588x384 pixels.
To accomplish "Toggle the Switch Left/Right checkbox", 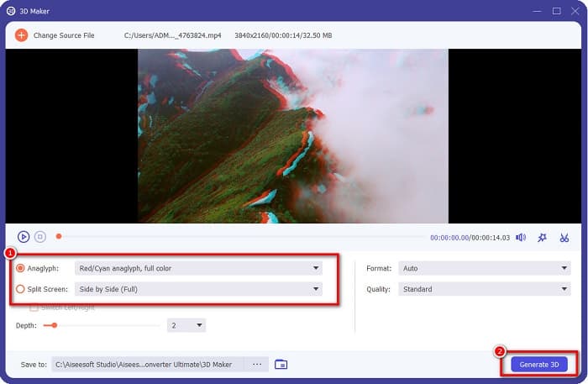I will tap(34, 308).
